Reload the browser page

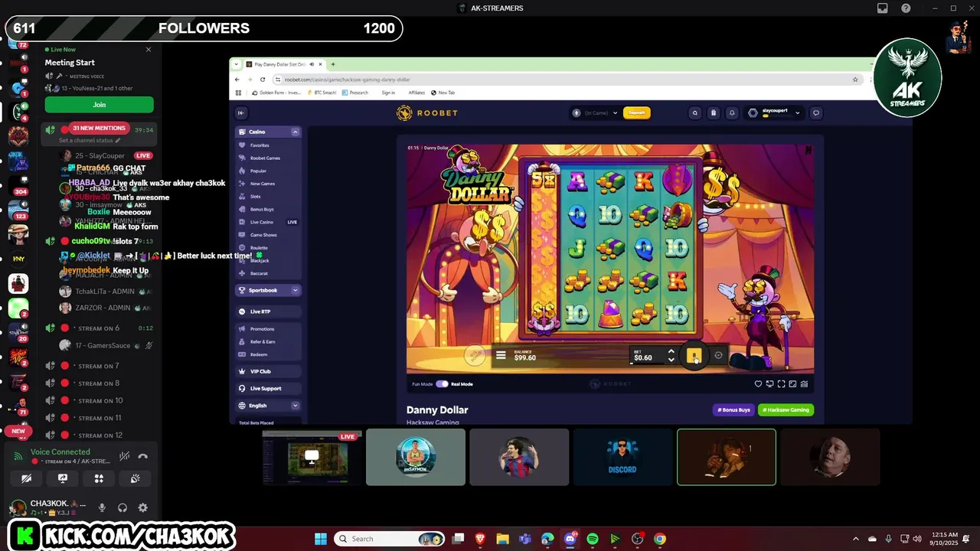[x=263, y=80]
